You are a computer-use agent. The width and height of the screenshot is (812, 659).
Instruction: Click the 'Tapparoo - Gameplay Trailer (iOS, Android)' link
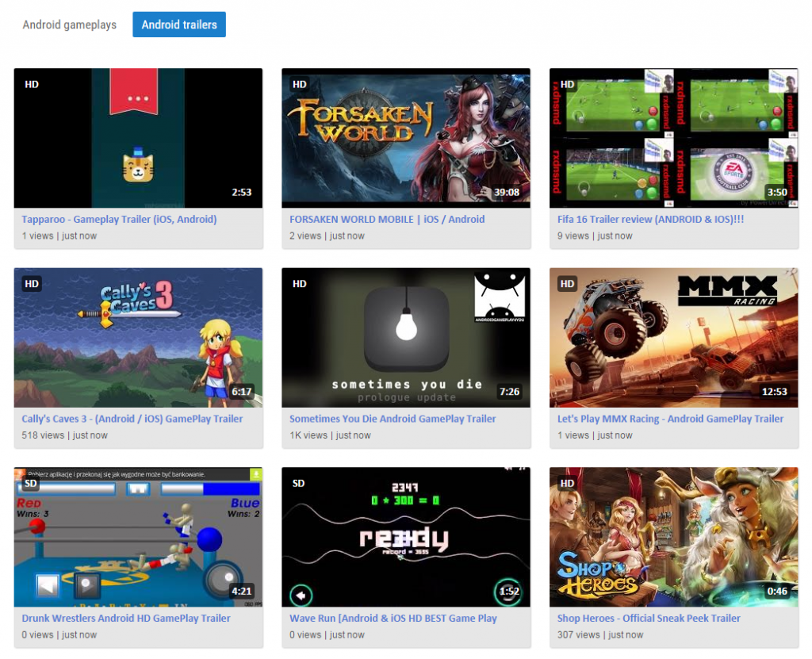(119, 219)
